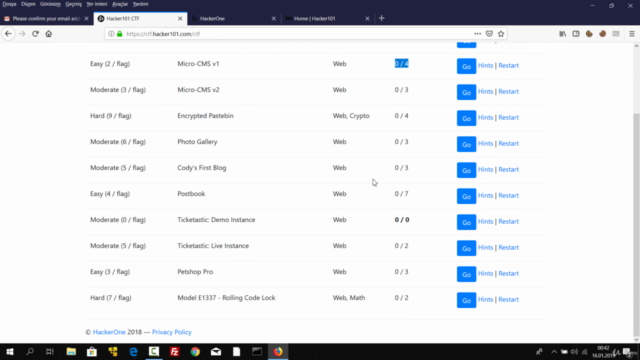Open File Explorer from taskbar
640x360 pixels.
pos(71,351)
